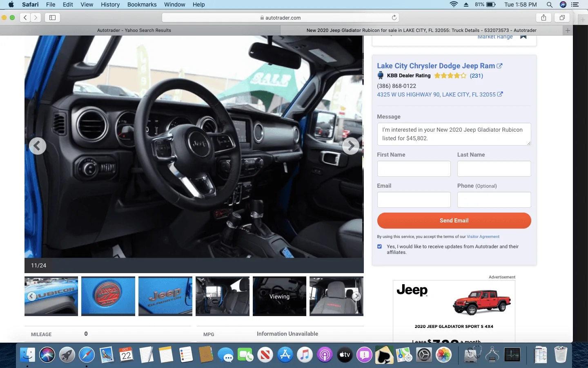The width and height of the screenshot is (588, 368).
Task: Open the Market Range link
Action: [495, 37]
